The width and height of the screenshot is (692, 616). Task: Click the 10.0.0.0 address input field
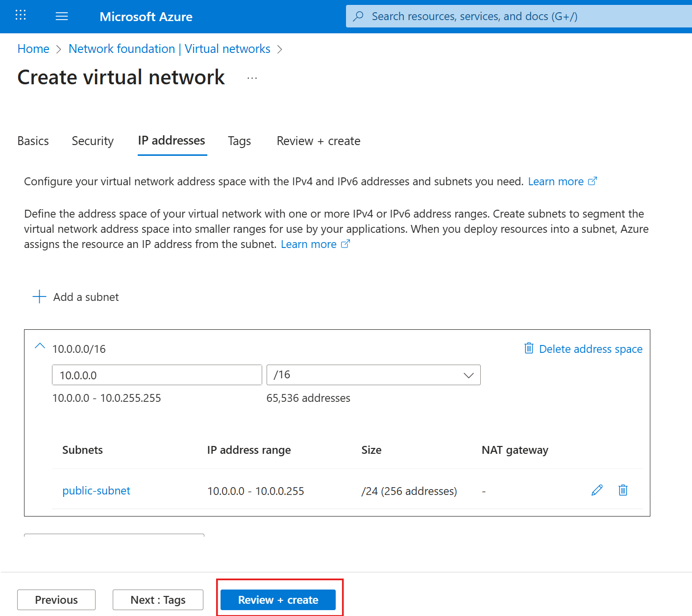pyautogui.click(x=157, y=375)
